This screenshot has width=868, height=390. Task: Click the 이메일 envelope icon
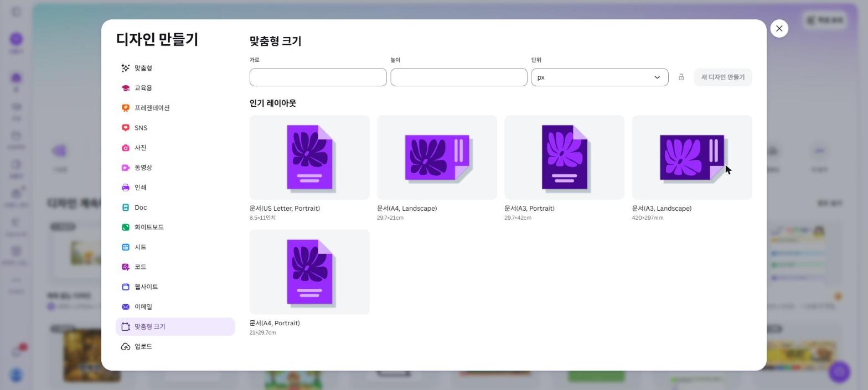pos(126,307)
